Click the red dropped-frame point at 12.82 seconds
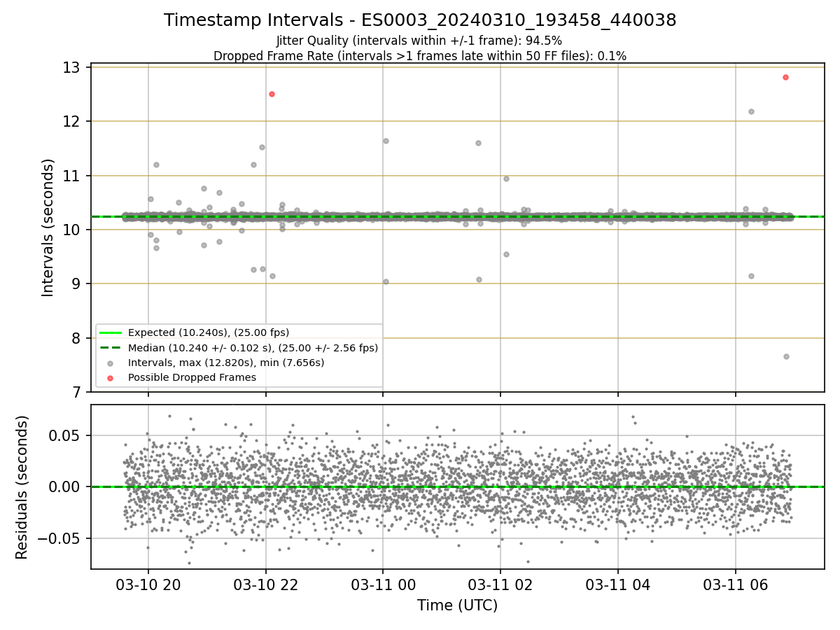 click(785, 77)
